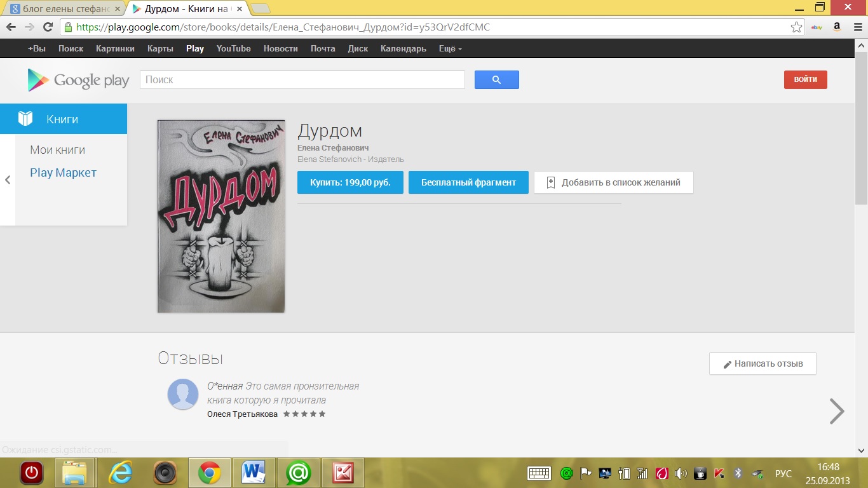868x488 pixels.
Task: Click the Play tab favicon for Дурдом
Action: point(137,10)
